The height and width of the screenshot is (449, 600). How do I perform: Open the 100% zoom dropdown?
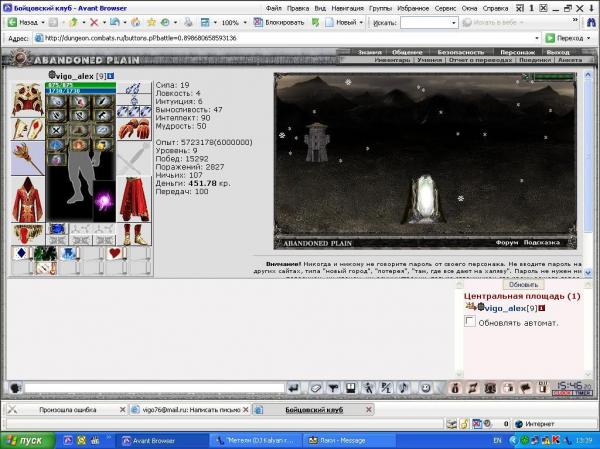pyautogui.click(x=245, y=23)
